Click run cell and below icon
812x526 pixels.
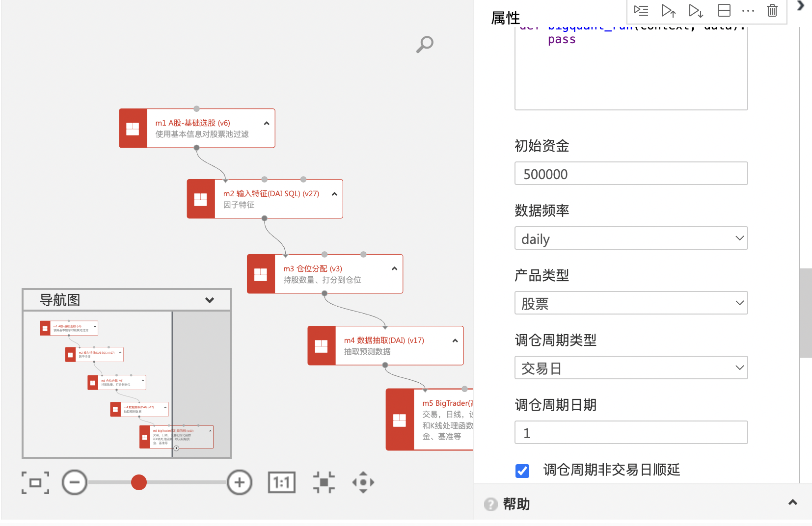[696, 10]
